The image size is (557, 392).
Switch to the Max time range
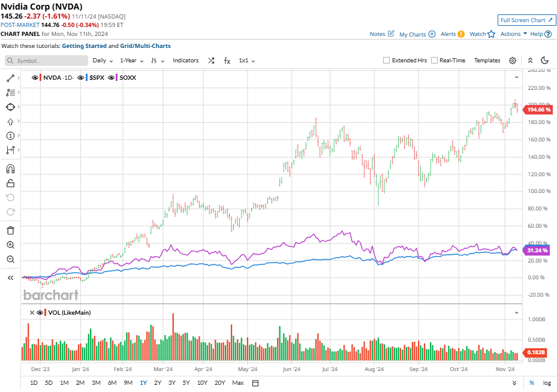coord(237,382)
